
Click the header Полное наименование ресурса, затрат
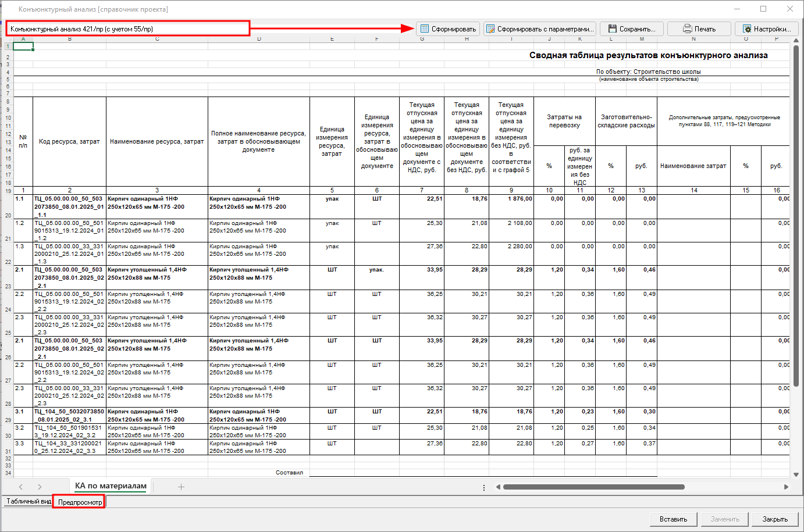[259, 141]
